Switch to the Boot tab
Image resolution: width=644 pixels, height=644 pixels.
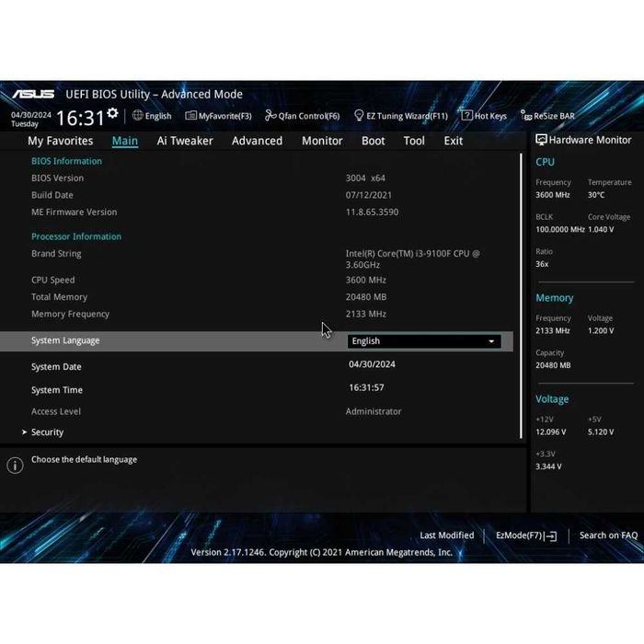point(373,141)
